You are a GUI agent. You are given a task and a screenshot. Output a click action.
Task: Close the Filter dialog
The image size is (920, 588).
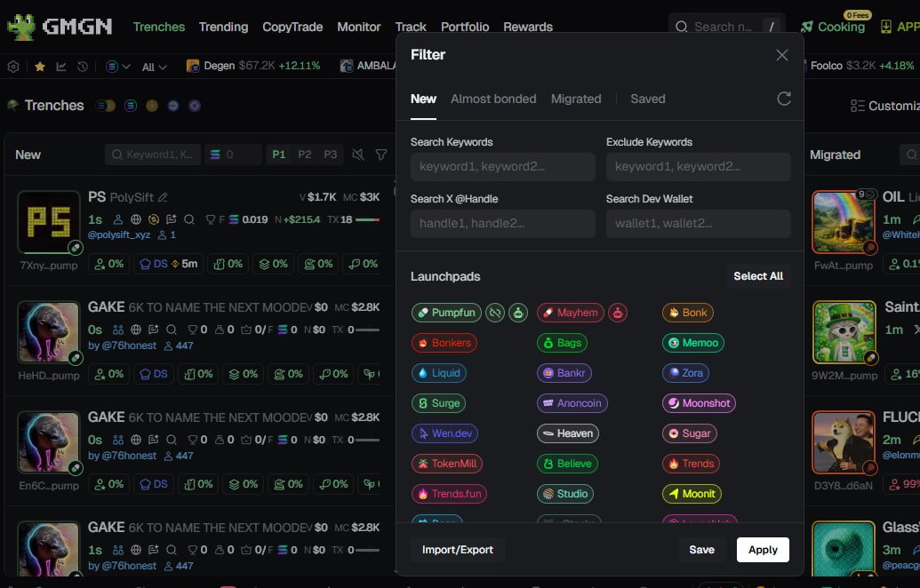coord(781,55)
